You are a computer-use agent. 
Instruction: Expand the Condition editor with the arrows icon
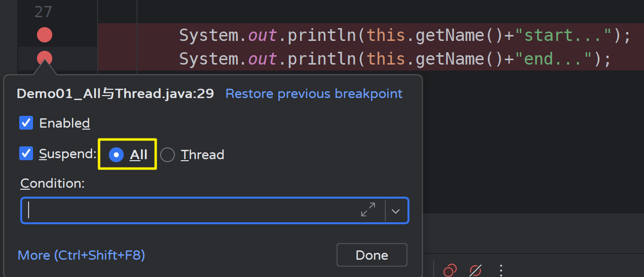click(x=368, y=210)
